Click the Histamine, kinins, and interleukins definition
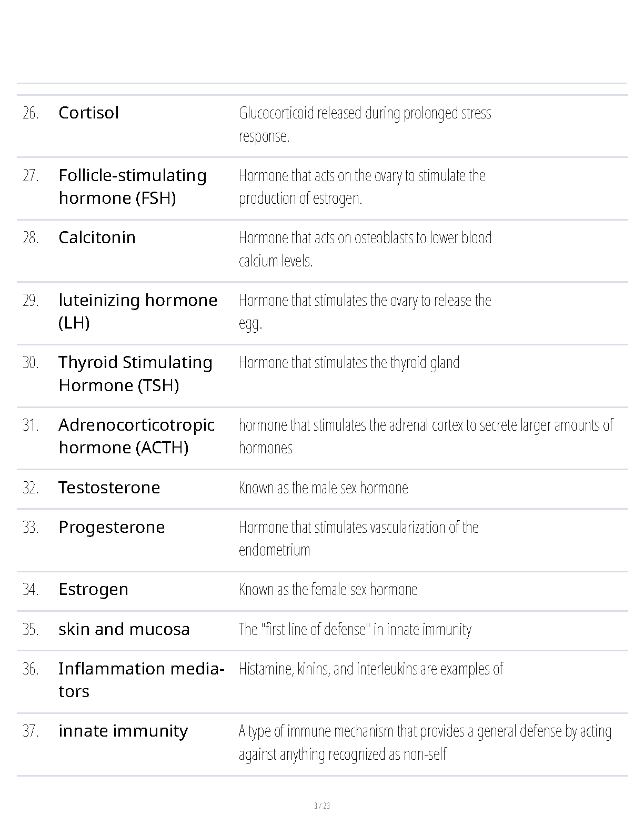 [371, 669]
